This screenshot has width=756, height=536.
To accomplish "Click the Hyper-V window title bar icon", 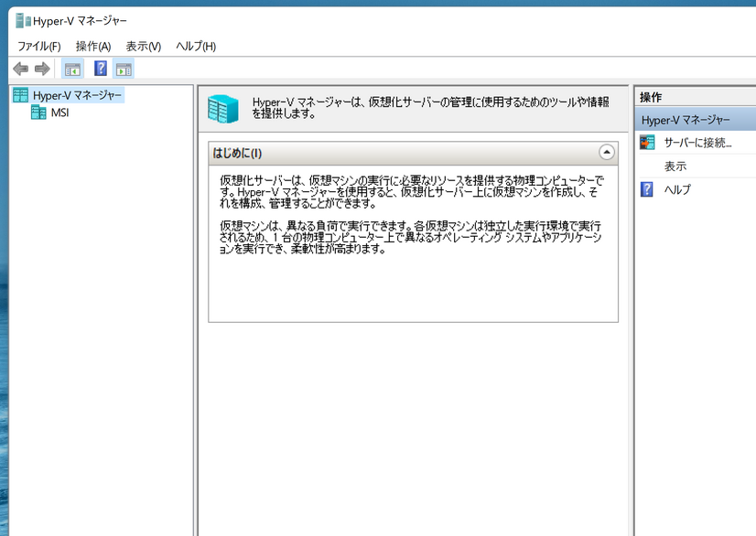I will click(x=23, y=21).
